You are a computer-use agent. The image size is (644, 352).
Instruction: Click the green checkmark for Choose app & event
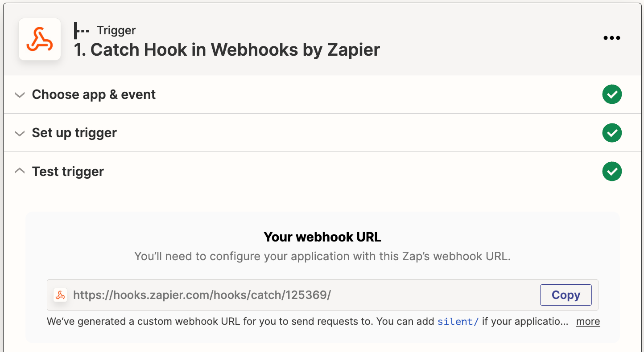click(x=612, y=94)
